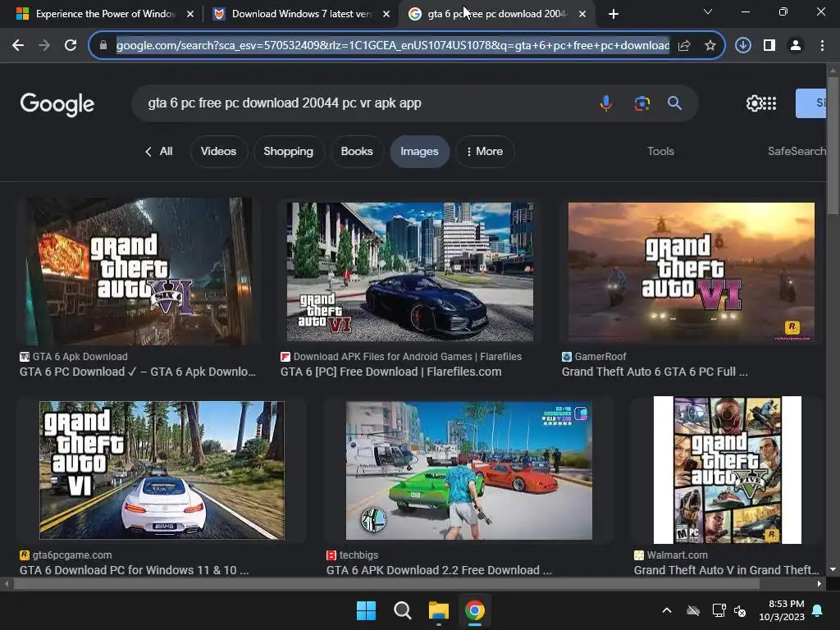Open 'GTA 6 APK Download 2.2 Free Download' link
840x630 pixels.
click(x=439, y=570)
